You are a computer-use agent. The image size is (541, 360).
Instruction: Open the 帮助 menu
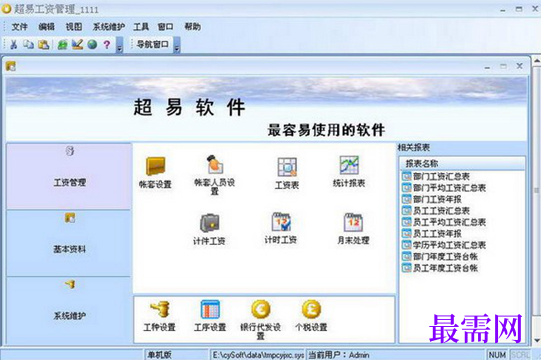click(192, 27)
